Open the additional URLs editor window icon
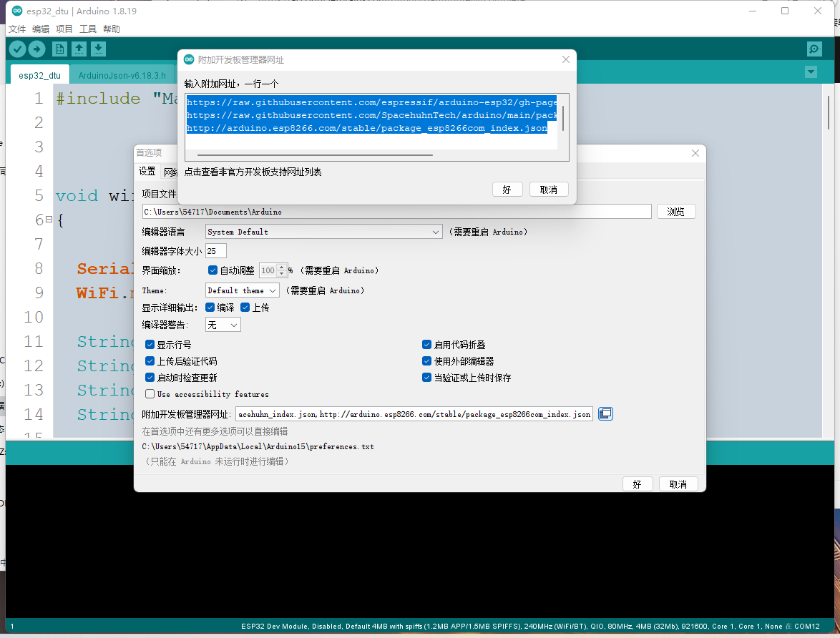 (x=605, y=413)
